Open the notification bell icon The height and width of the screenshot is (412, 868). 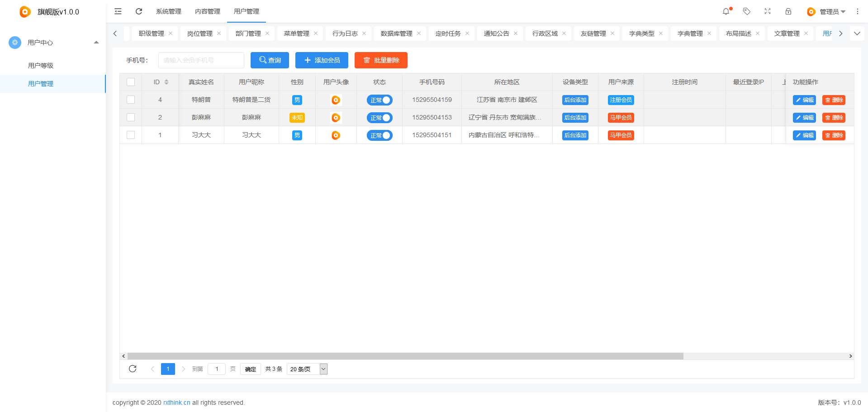726,11
